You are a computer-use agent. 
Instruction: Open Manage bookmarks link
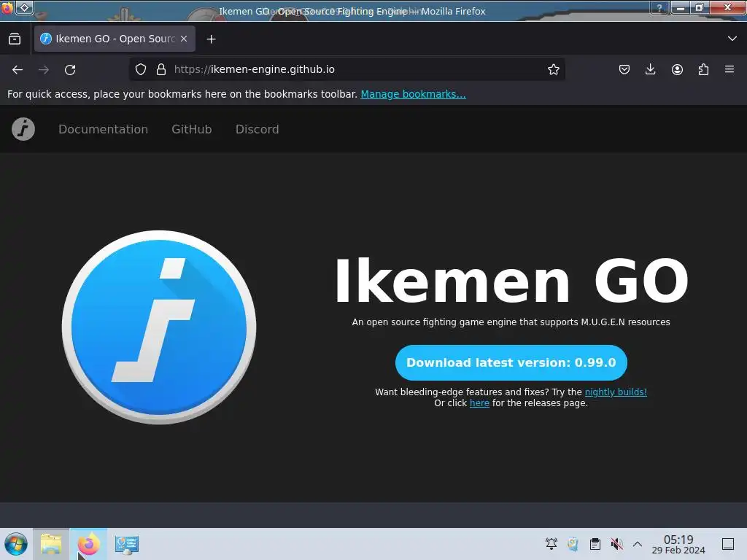[413, 94]
